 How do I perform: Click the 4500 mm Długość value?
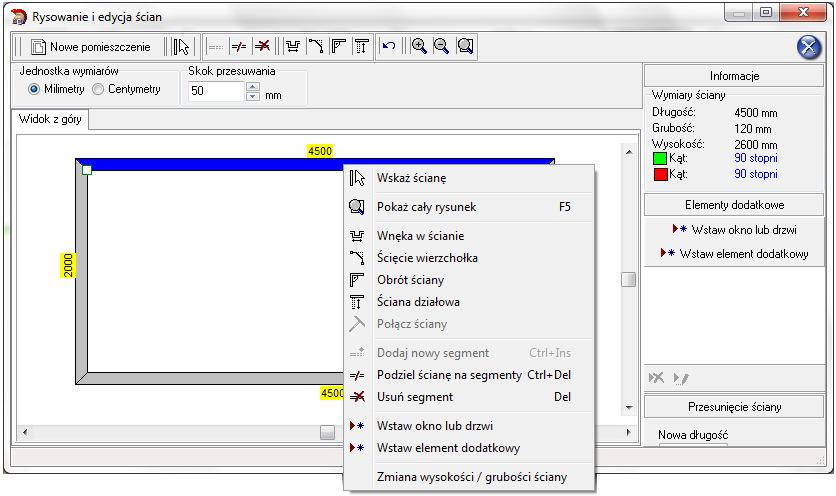click(755, 113)
